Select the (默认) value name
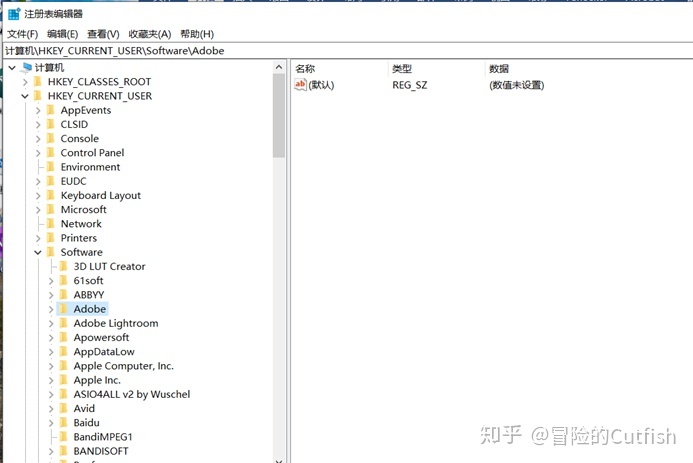Screen dimensions: 693x463 (x=321, y=85)
